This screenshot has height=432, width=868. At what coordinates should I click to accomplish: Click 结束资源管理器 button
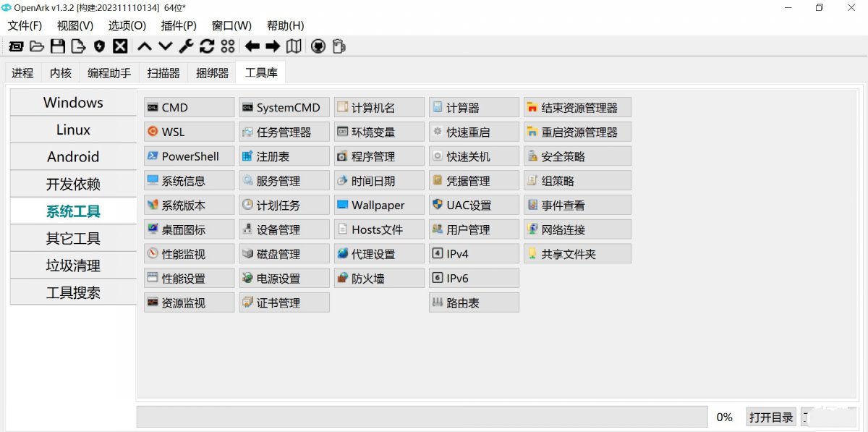577,107
